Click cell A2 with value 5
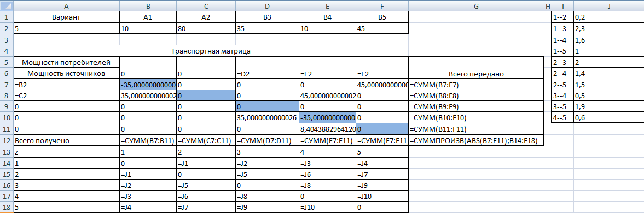 (x=67, y=28)
